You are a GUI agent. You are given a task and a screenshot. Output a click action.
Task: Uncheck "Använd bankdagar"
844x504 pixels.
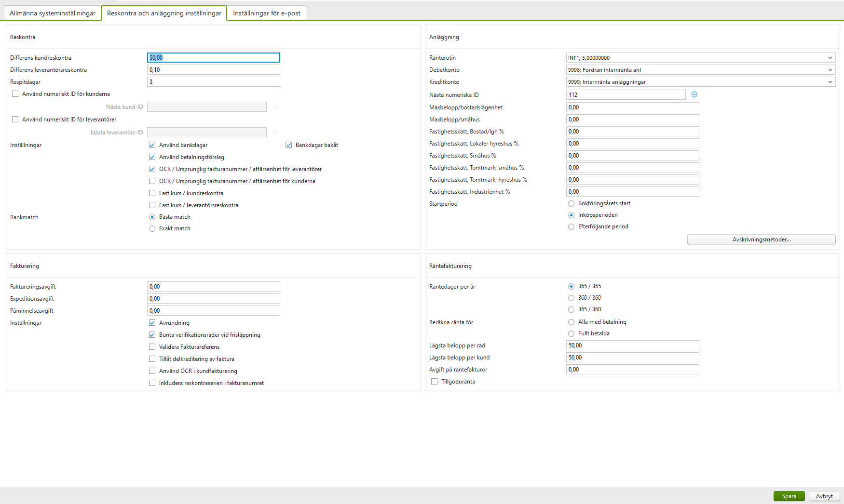click(152, 145)
